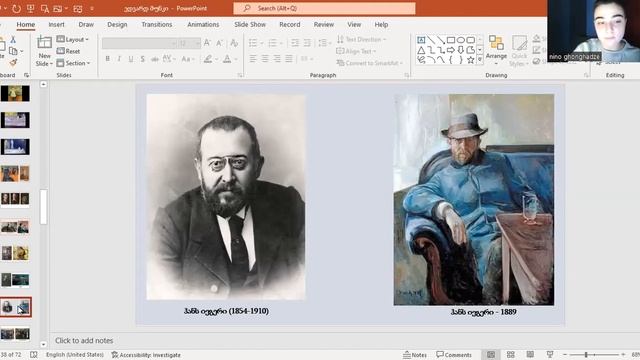Viewport: 640px width, 360px height.
Task: Open the font size dropdown
Action: pos(198,43)
